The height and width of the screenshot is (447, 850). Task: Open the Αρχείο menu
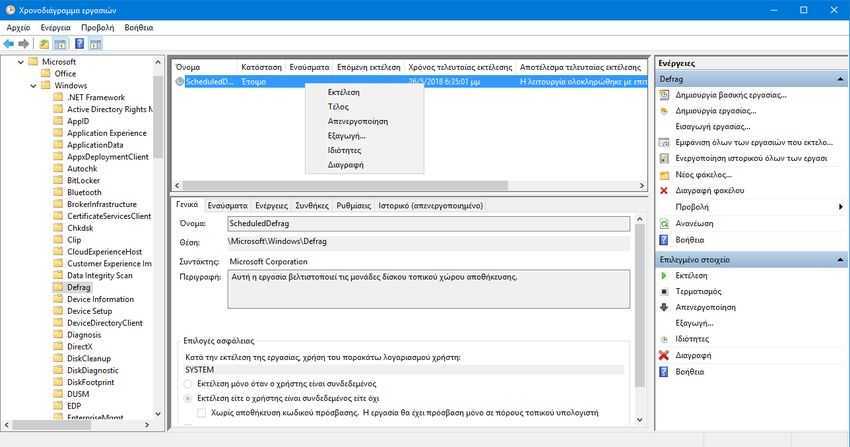pyautogui.click(x=18, y=27)
